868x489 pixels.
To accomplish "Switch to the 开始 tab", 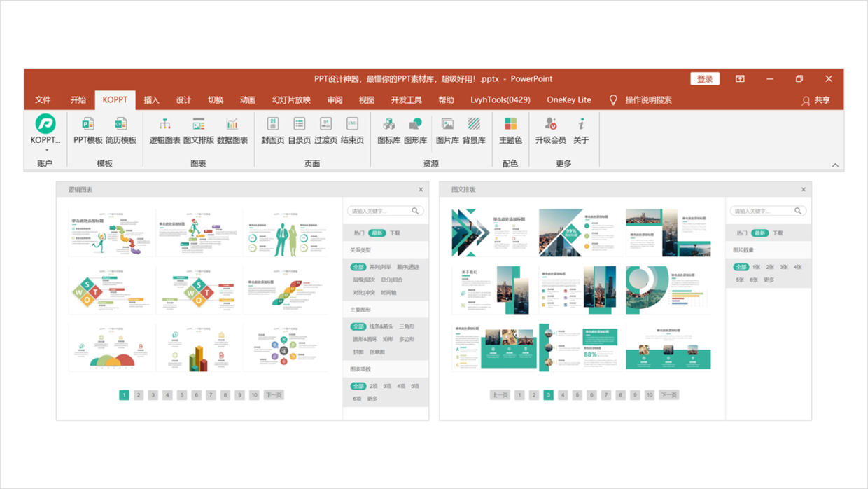I will (x=78, y=100).
